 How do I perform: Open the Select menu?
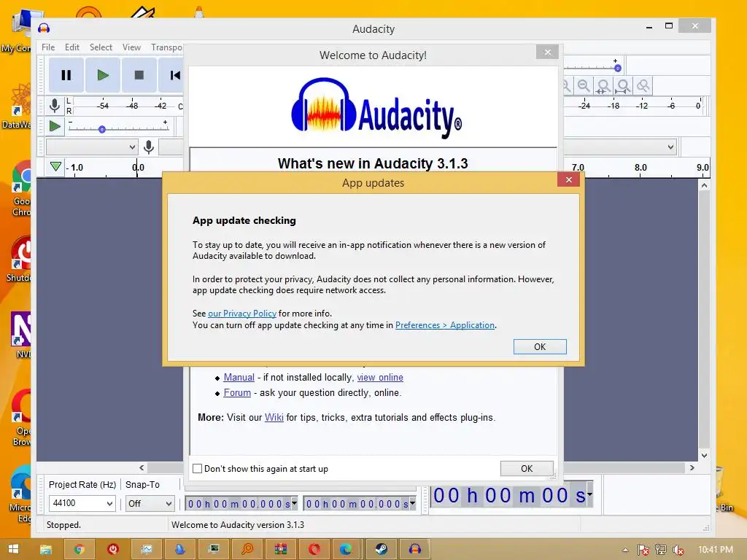(101, 47)
